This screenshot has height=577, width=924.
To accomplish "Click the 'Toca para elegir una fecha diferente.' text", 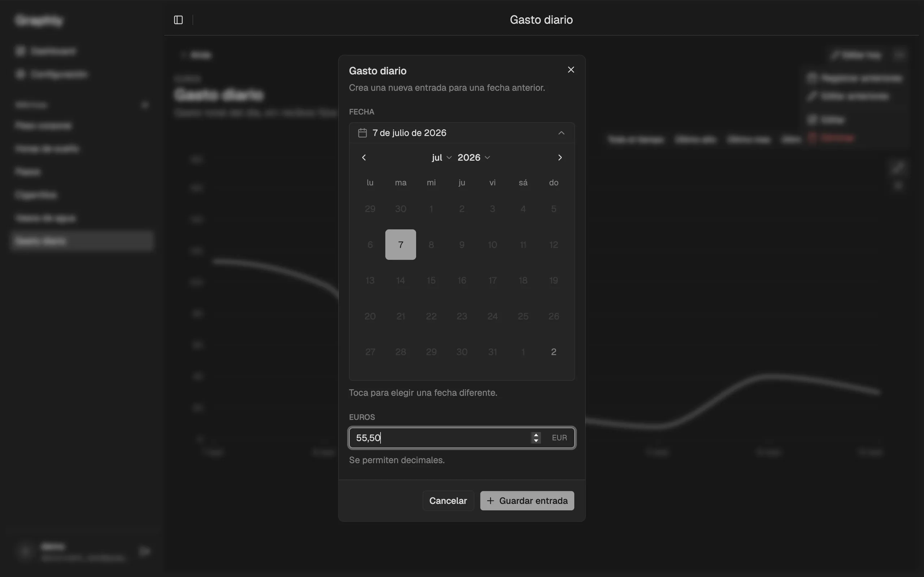I will [x=423, y=393].
